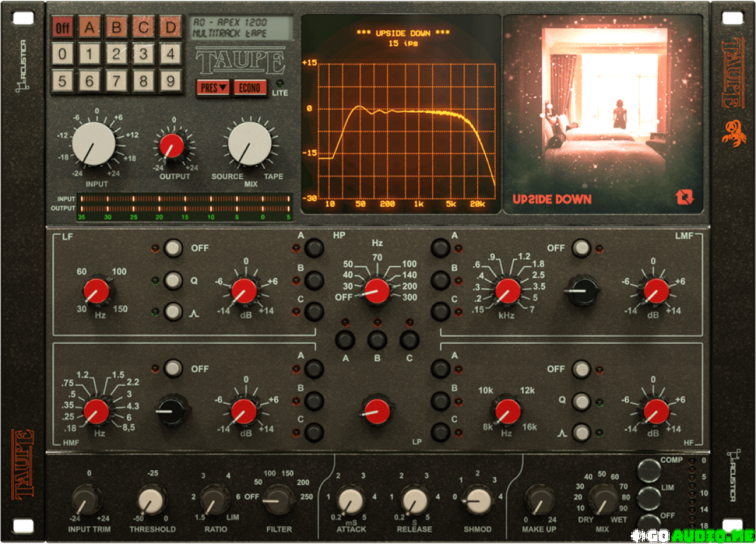Screen dimensions: 756x544
Task: Click the TAUPE logo below the preset display
Action: point(241,62)
